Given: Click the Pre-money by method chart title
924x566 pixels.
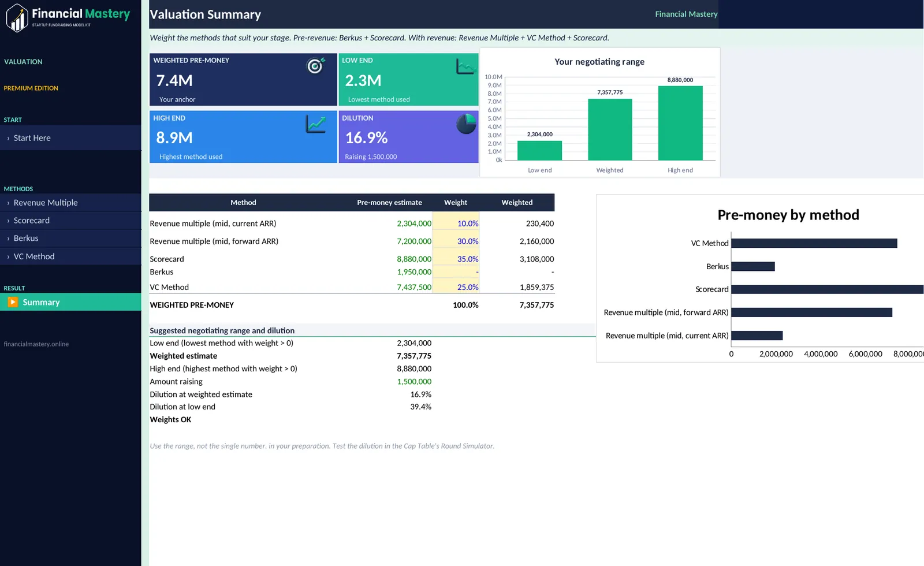Looking at the screenshot, I should coord(788,215).
